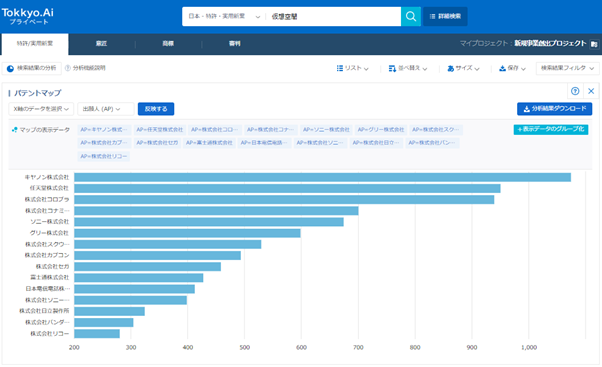Screen dimensions: 602x367
Task: Select the AP=任天堂株式会社 data tag
Action: click(160, 130)
